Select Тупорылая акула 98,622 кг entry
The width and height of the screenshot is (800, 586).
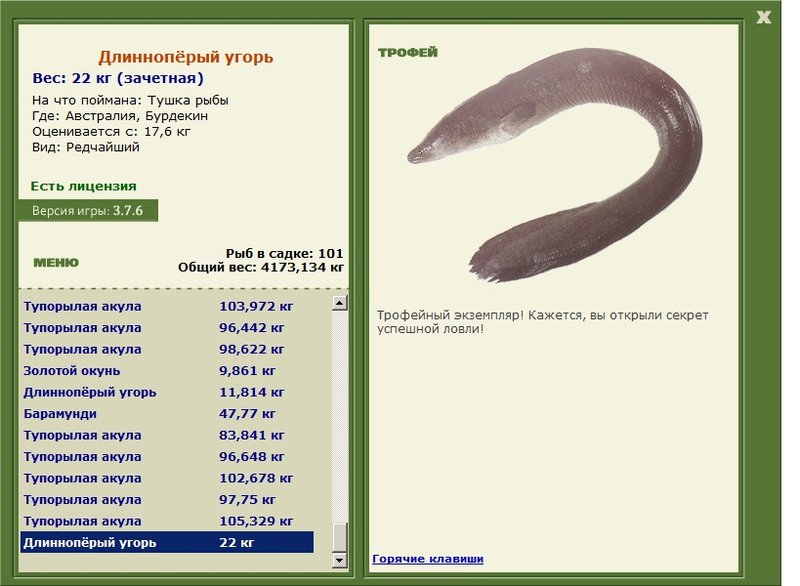tap(167, 349)
